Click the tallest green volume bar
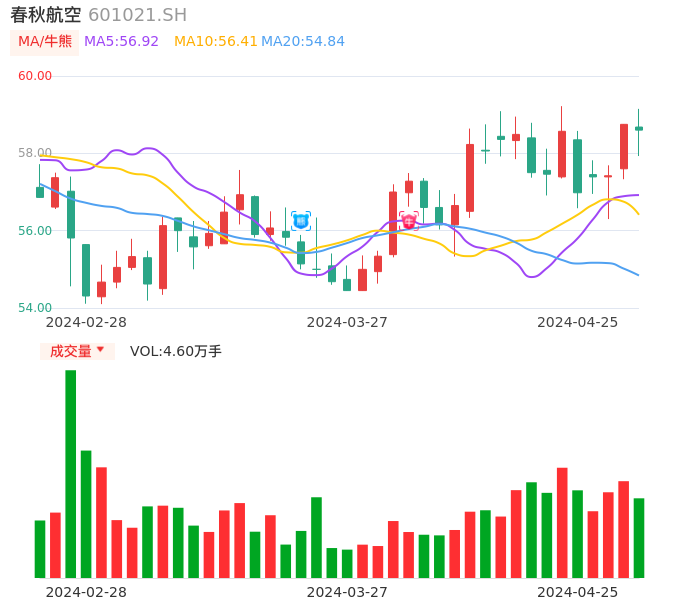 point(71,473)
